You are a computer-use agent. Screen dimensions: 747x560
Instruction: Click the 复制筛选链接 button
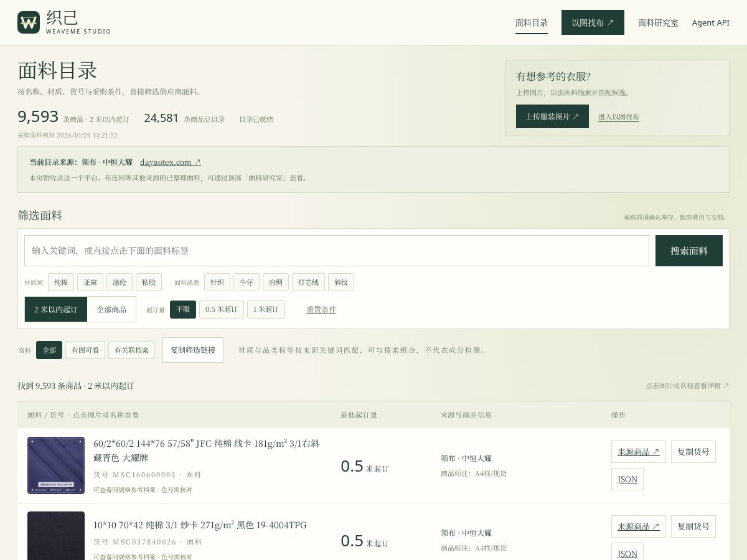coord(193,350)
